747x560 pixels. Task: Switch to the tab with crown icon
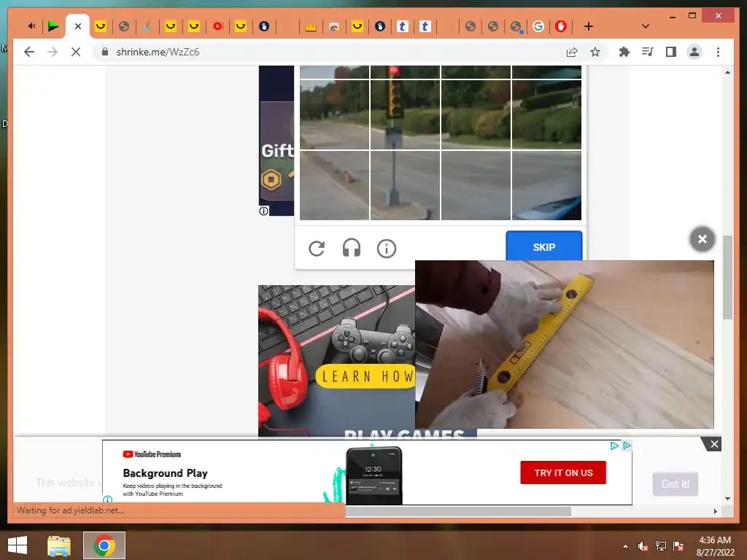(311, 26)
